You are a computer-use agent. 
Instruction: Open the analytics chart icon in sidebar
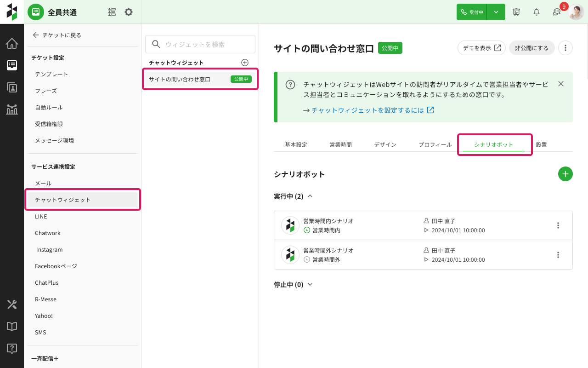pos(12,109)
